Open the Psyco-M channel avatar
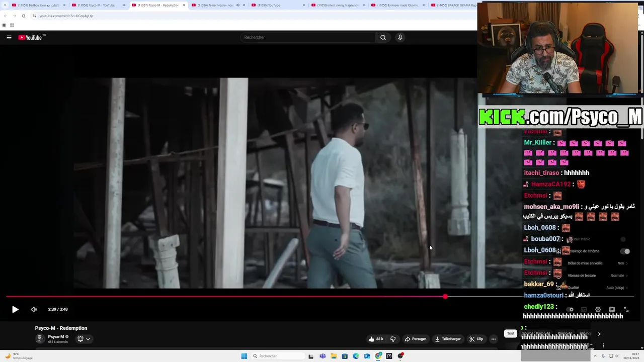Screen dimensions: 644x362 pos(40,338)
